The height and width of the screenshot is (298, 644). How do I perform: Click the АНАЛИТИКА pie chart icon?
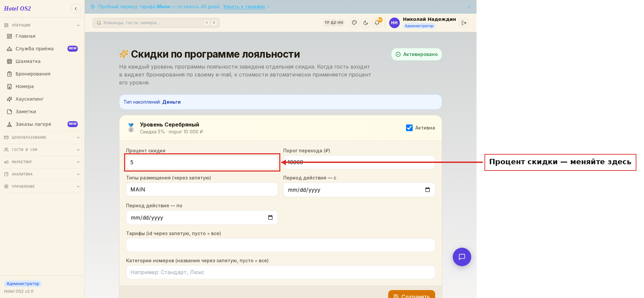pyautogui.click(x=6, y=174)
